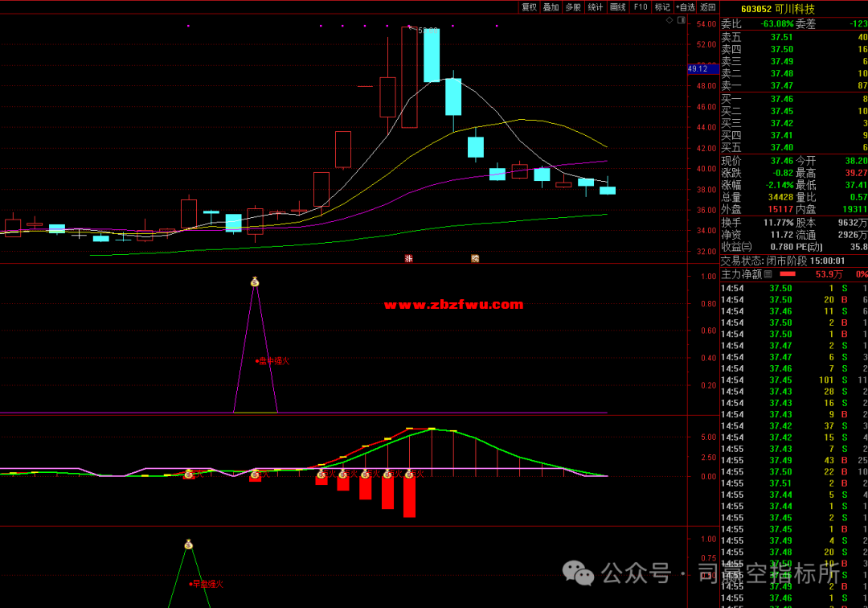Select the 卖五 37.51 ask row

click(x=794, y=37)
